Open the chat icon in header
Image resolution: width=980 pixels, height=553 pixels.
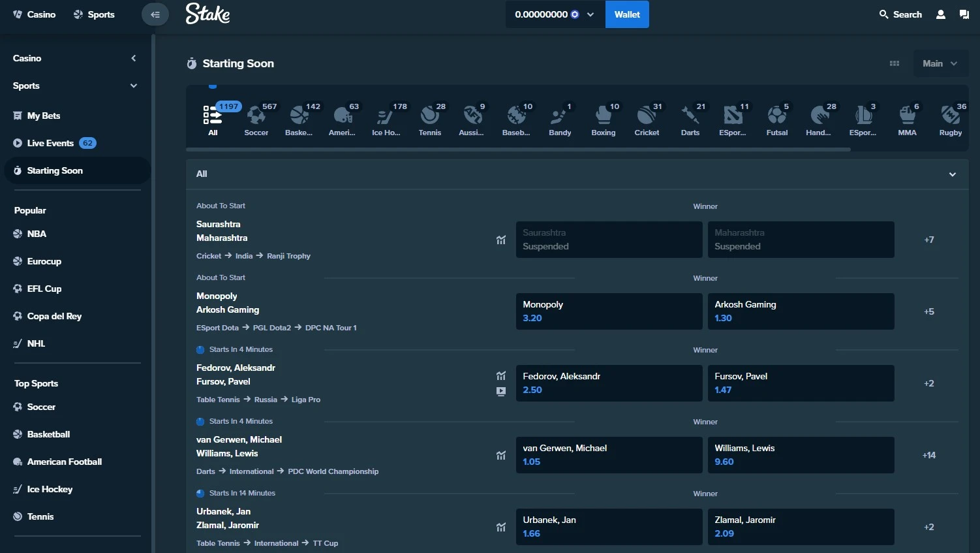964,14
